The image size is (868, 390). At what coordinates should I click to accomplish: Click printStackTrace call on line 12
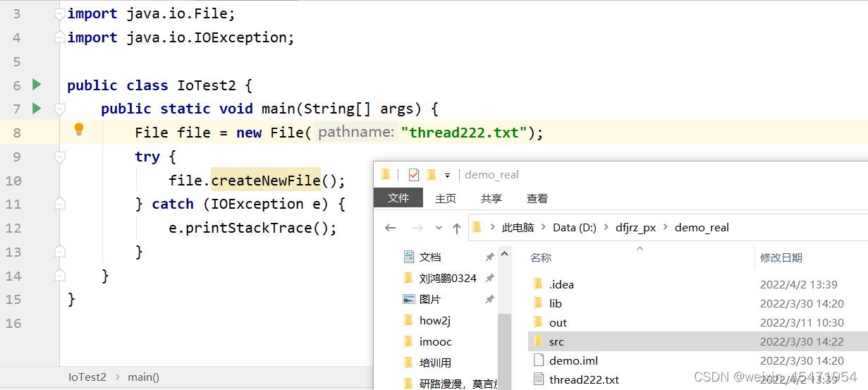[249, 228]
